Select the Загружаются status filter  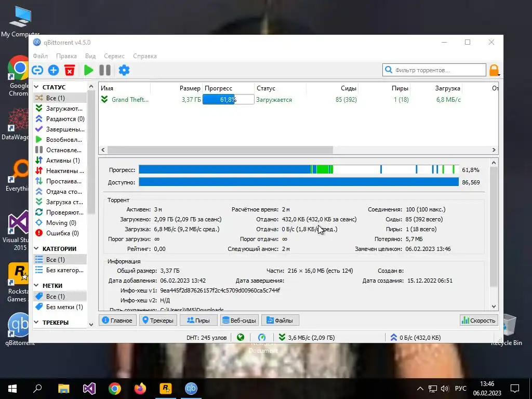coord(60,108)
